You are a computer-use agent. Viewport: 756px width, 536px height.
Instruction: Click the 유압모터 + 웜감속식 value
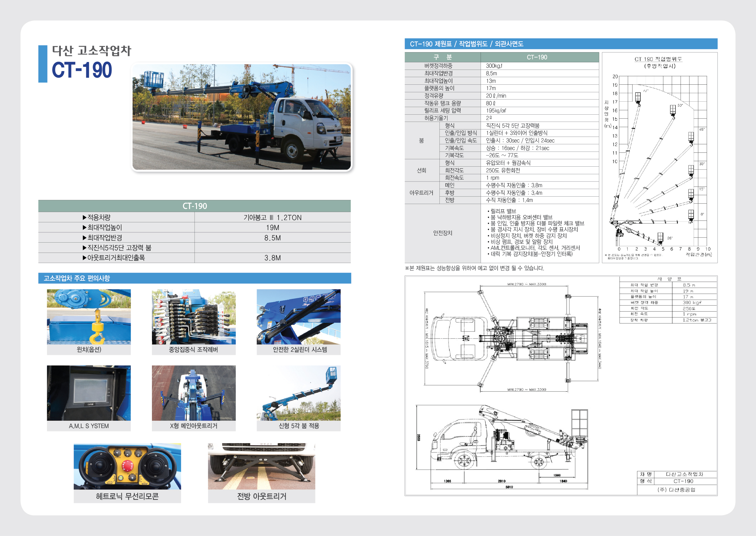pyautogui.click(x=508, y=163)
